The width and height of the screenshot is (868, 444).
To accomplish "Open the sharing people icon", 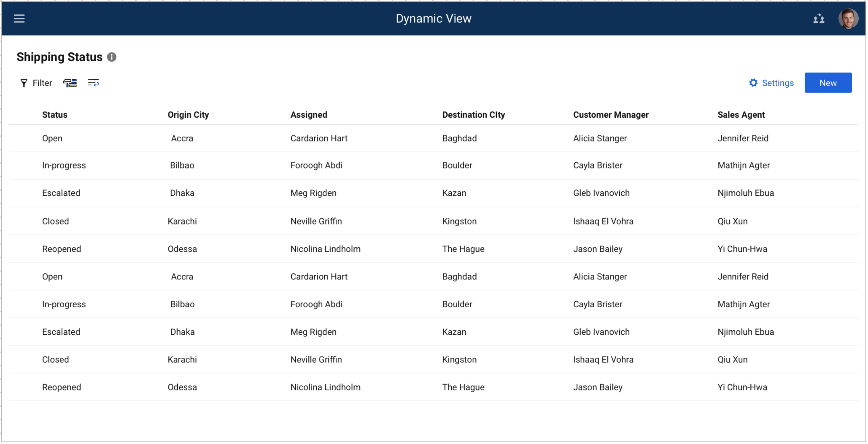I will point(819,19).
